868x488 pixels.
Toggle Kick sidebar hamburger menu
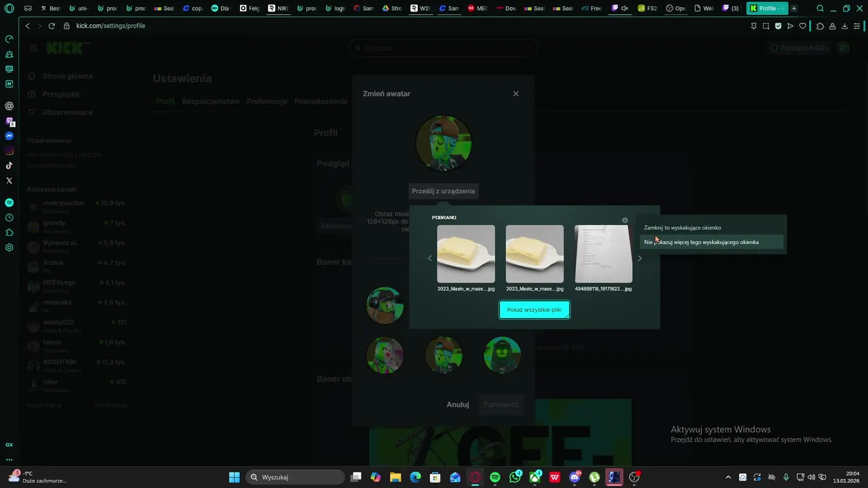[x=33, y=48]
